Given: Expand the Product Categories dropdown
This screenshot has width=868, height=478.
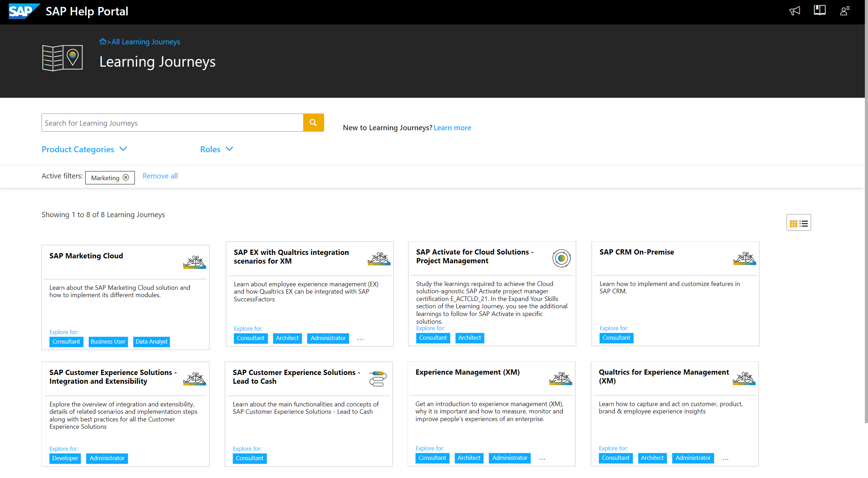Looking at the screenshot, I should (84, 149).
